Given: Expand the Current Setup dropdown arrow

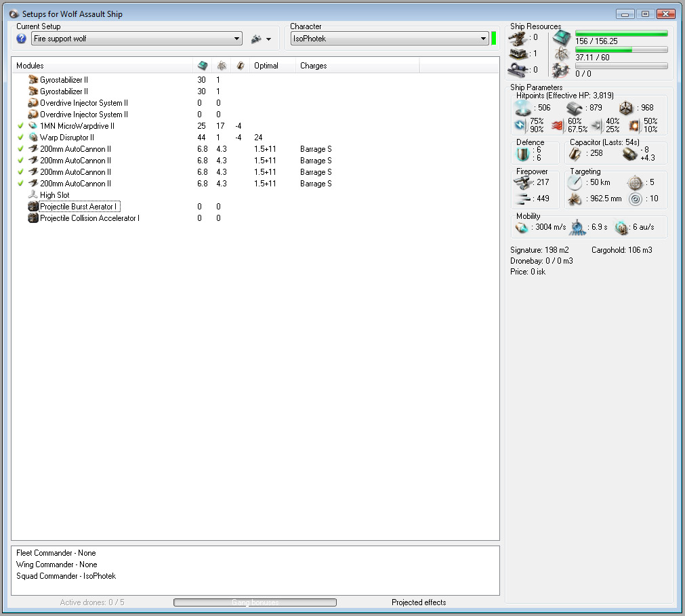Looking at the screenshot, I should (236, 39).
